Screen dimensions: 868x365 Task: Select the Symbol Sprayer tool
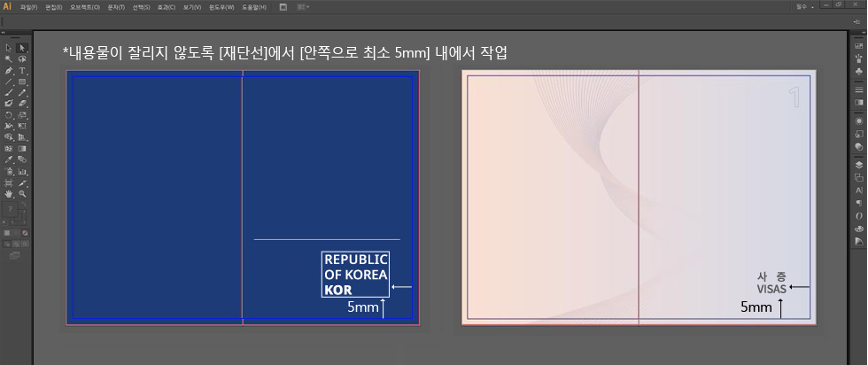click(x=8, y=172)
